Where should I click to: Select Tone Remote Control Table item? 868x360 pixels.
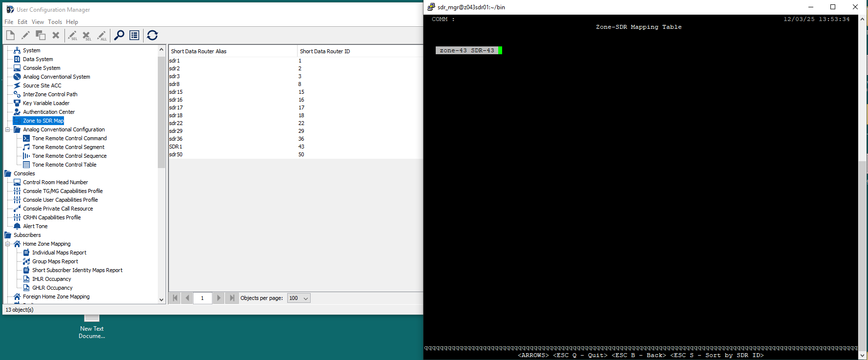coord(64,165)
